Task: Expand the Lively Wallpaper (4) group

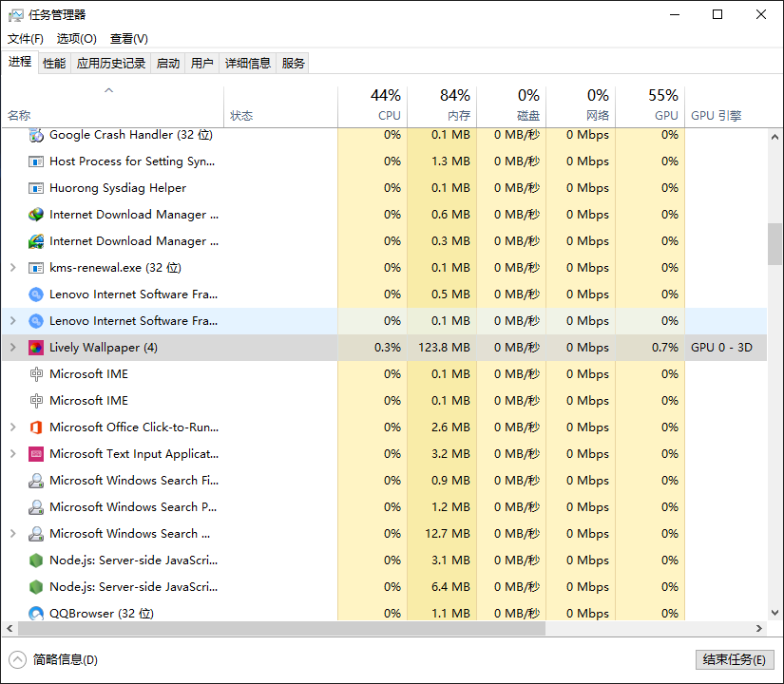Action: click(13, 348)
